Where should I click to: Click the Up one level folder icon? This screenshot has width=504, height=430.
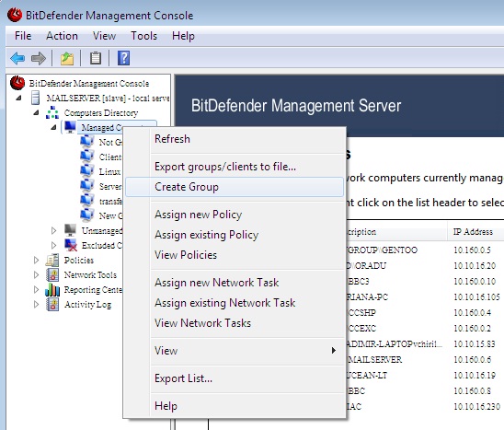67,59
